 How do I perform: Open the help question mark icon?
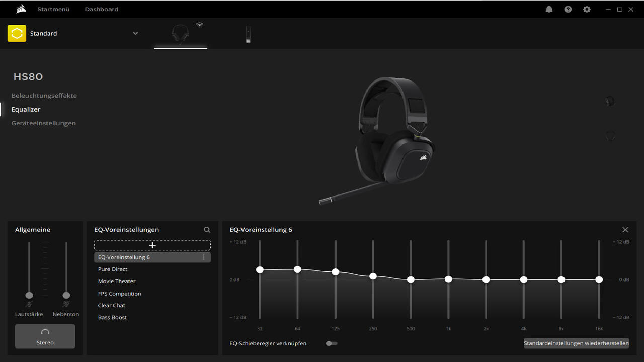pos(568,9)
